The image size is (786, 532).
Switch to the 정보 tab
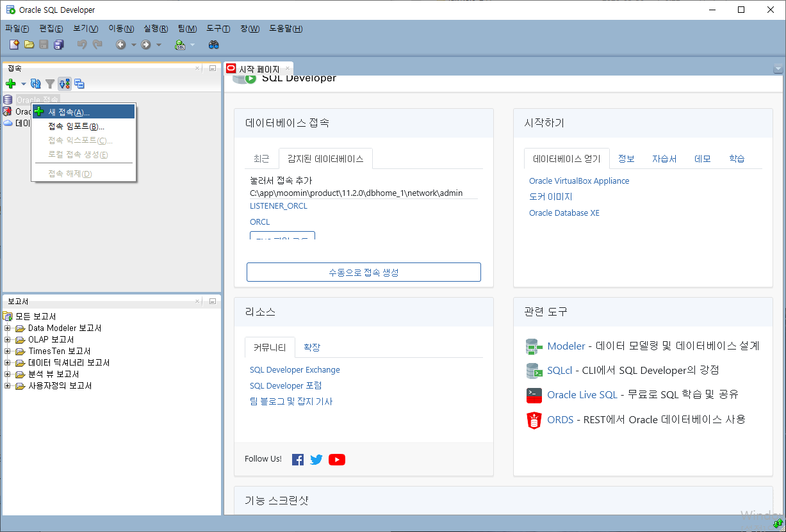626,159
